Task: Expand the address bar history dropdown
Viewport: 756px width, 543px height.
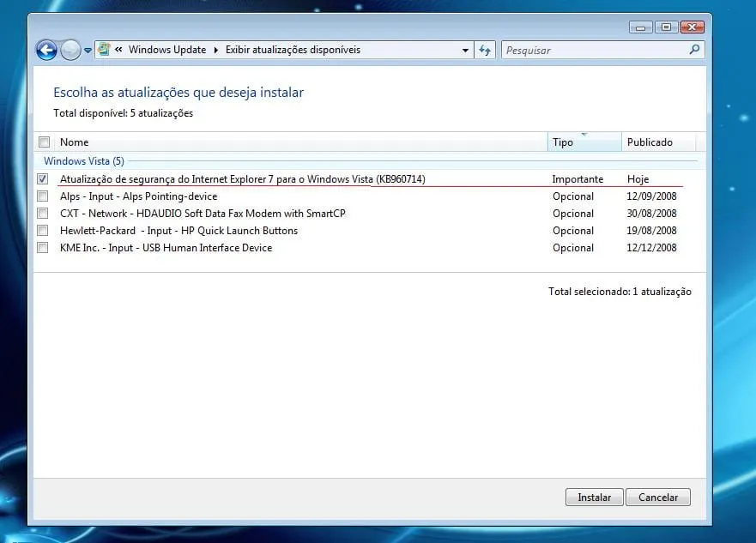Action: click(465, 50)
